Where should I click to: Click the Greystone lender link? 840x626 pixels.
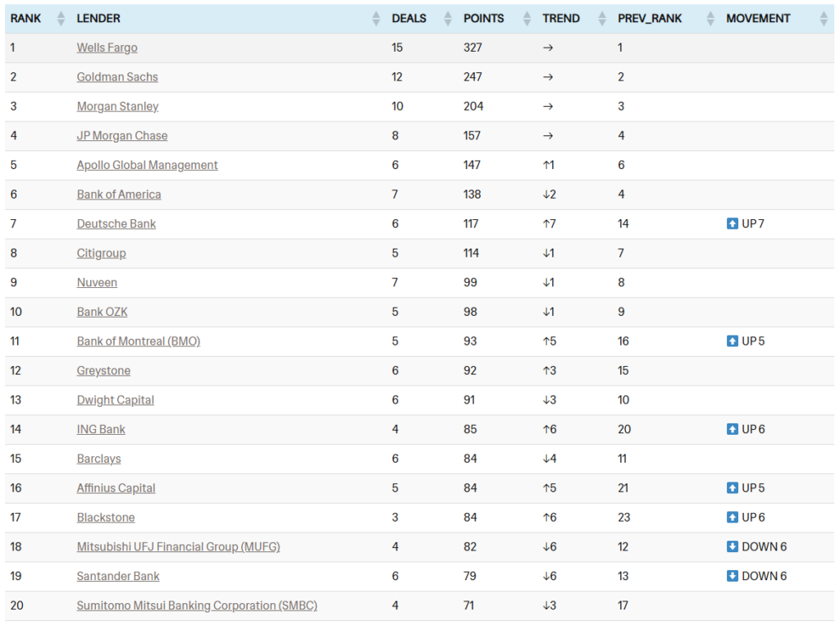pyautogui.click(x=103, y=371)
